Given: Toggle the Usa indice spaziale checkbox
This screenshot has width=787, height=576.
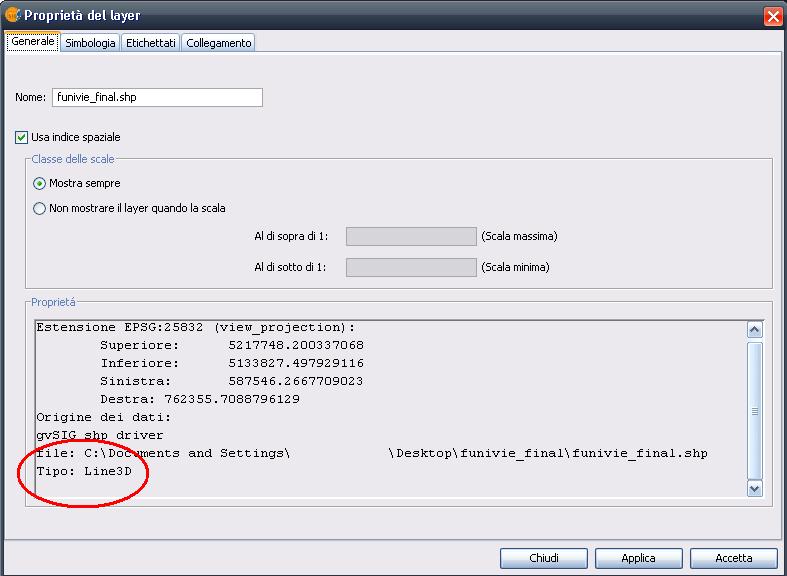Looking at the screenshot, I should [x=22, y=137].
